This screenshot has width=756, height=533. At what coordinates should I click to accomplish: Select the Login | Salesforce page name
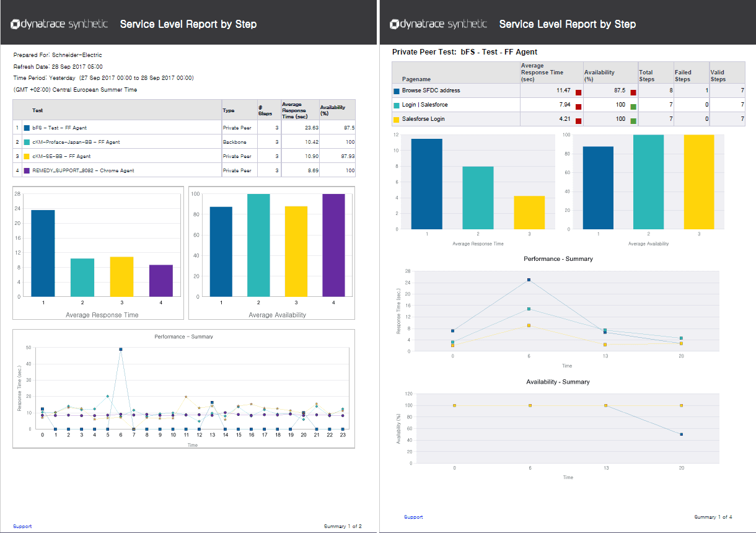pos(425,105)
